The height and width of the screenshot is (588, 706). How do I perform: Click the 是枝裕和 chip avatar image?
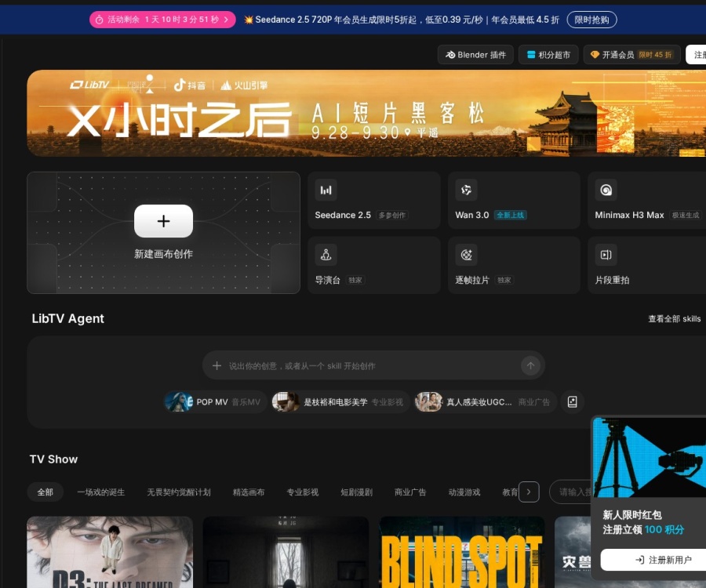click(x=286, y=401)
